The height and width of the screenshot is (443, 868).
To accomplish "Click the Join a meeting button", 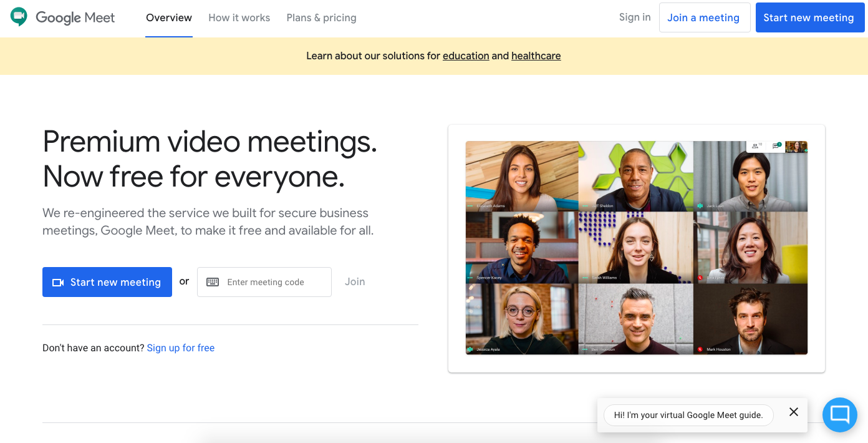I will [x=705, y=17].
